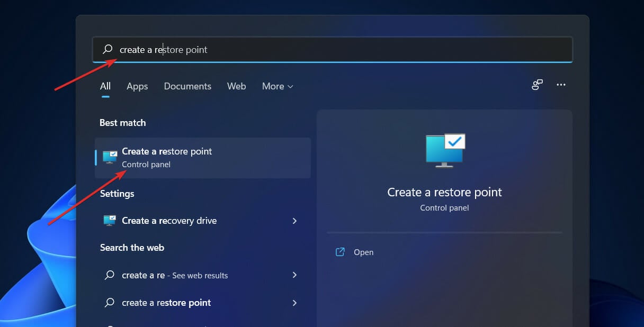Click the search text field containing "create a restore point"
The width and height of the screenshot is (644, 327).
click(333, 50)
